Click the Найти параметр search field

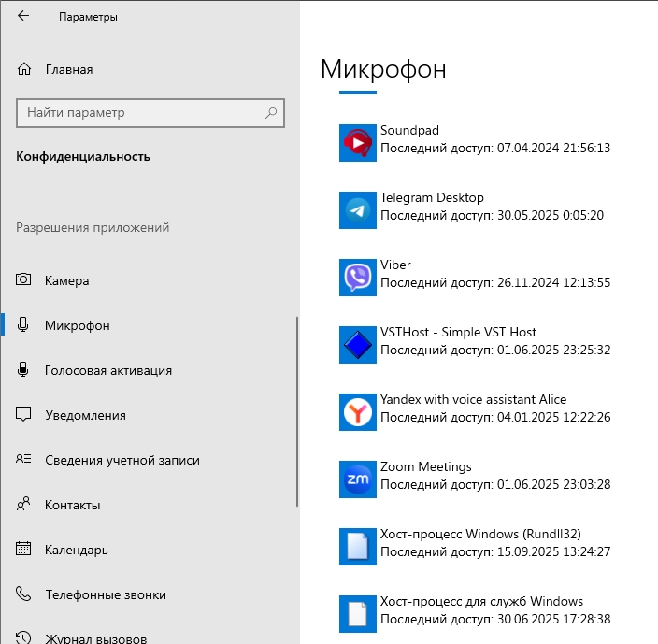(x=140, y=113)
